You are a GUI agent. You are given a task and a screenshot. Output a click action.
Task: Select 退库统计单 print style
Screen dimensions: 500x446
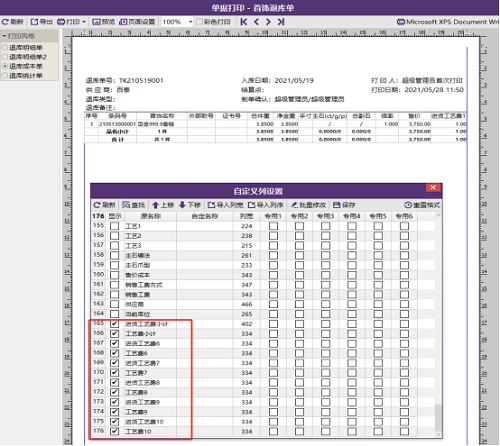coord(5,76)
